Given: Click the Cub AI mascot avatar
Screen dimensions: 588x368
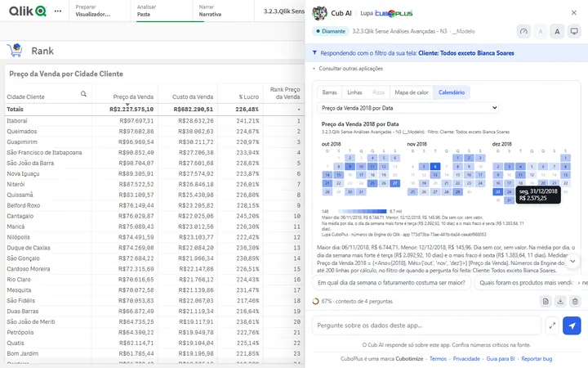Looking at the screenshot, I should [x=319, y=13].
